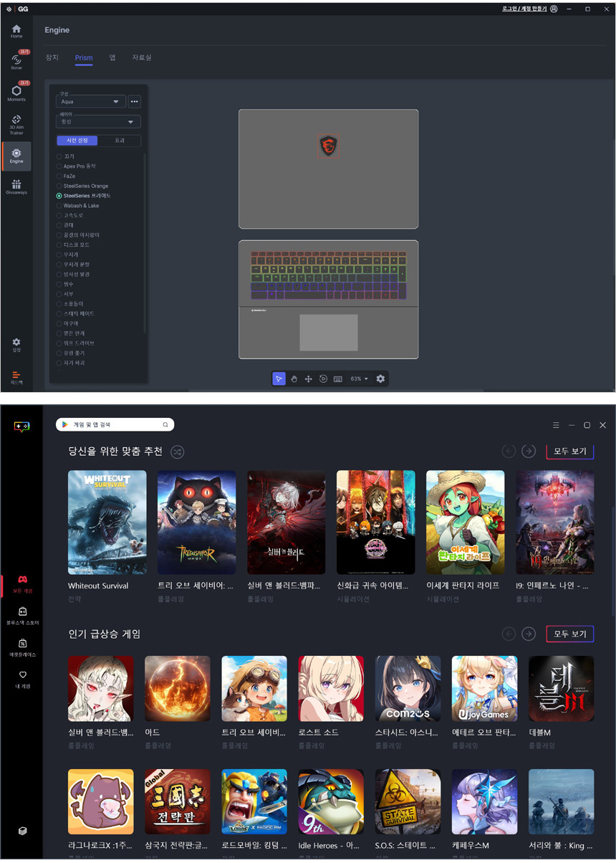
Task: Open the 레이어 dropdown
Action: pyautogui.click(x=99, y=122)
